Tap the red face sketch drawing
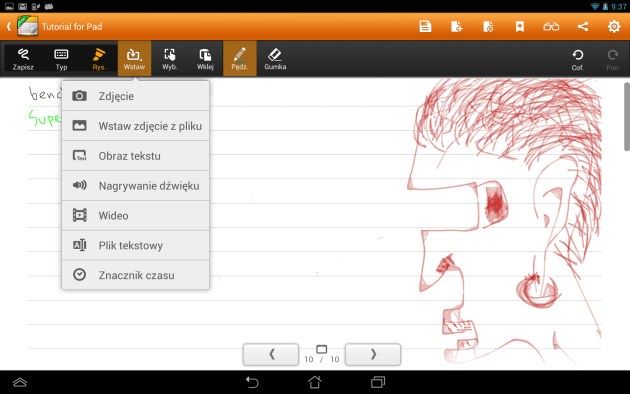 [504, 221]
